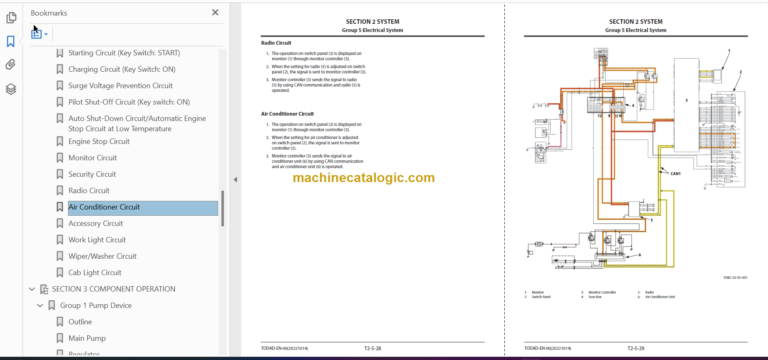Click the bookmark icon beside Work Light Circuit
This screenshot has width=768, height=360.
[60, 240]
